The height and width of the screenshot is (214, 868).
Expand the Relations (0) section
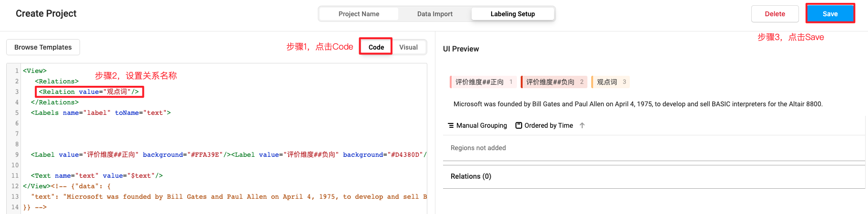click(x=471, y=176)
